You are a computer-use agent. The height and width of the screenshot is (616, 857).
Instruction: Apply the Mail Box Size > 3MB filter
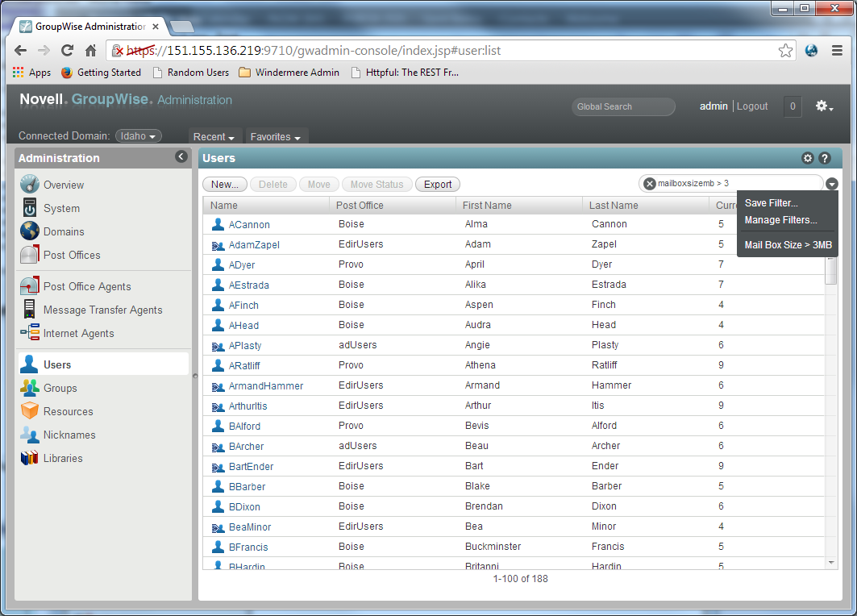788,245
